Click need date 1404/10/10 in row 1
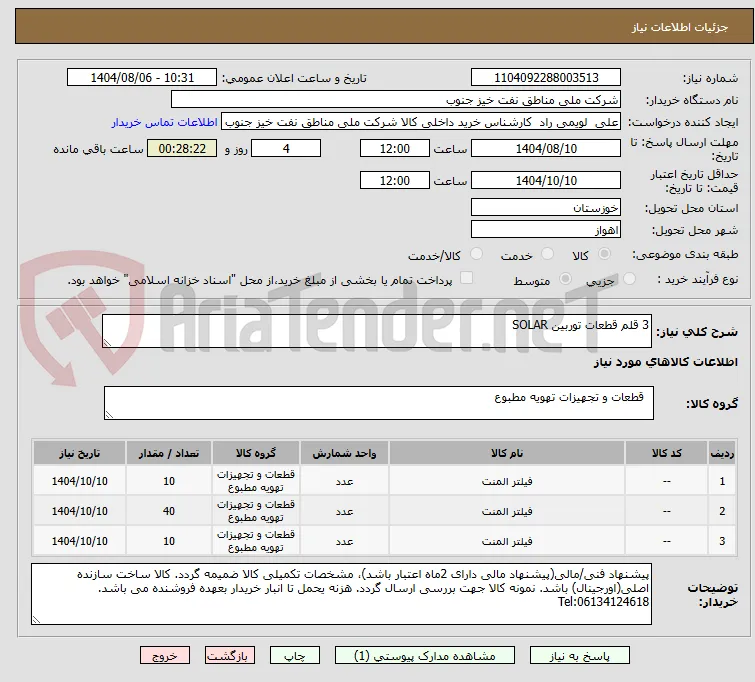 click(79, 481)
